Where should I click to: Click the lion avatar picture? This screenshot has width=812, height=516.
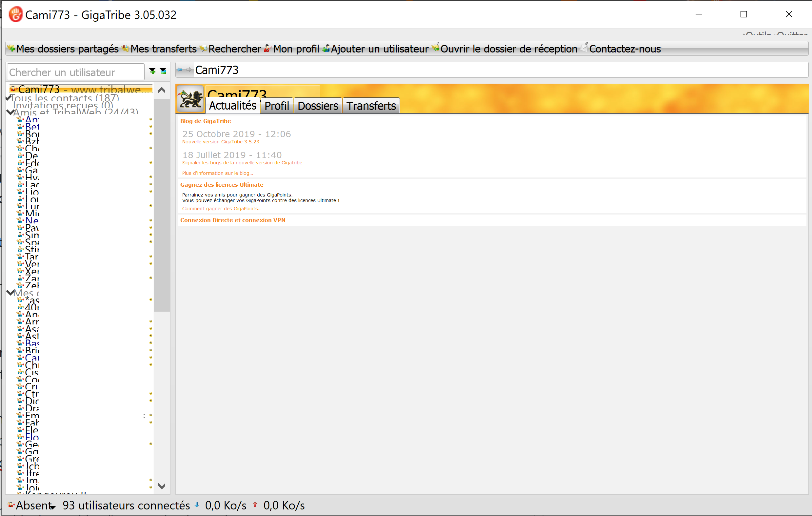[190, 99]
